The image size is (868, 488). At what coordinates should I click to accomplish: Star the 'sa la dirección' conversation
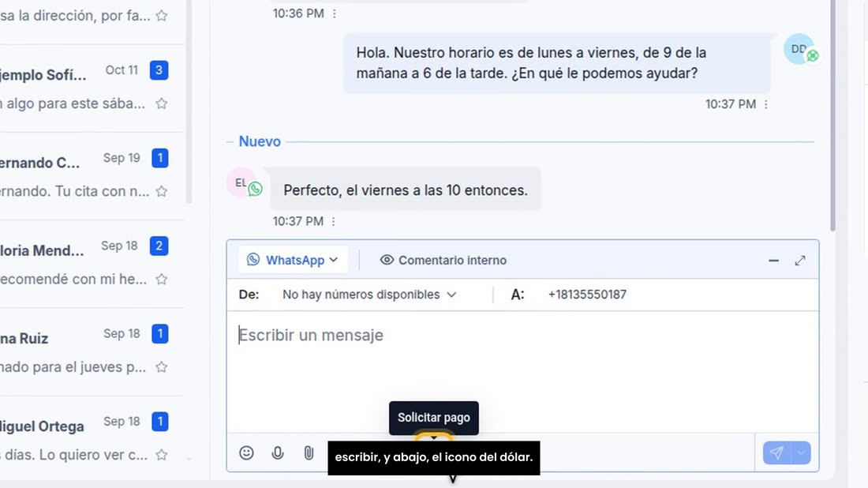click(162, 16)
